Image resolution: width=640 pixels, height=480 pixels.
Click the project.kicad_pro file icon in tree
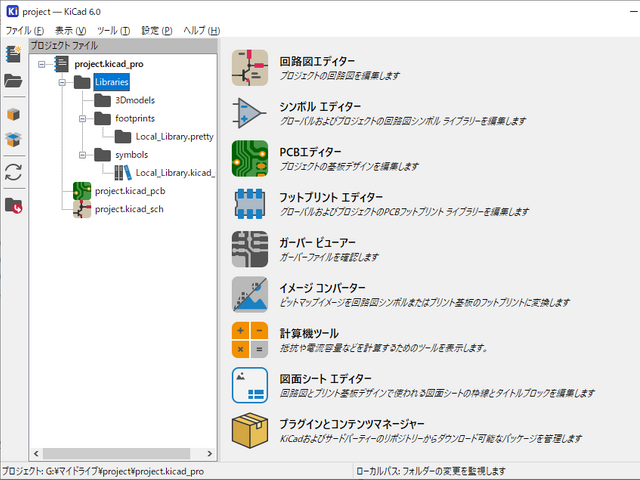[x=62, y=64]
